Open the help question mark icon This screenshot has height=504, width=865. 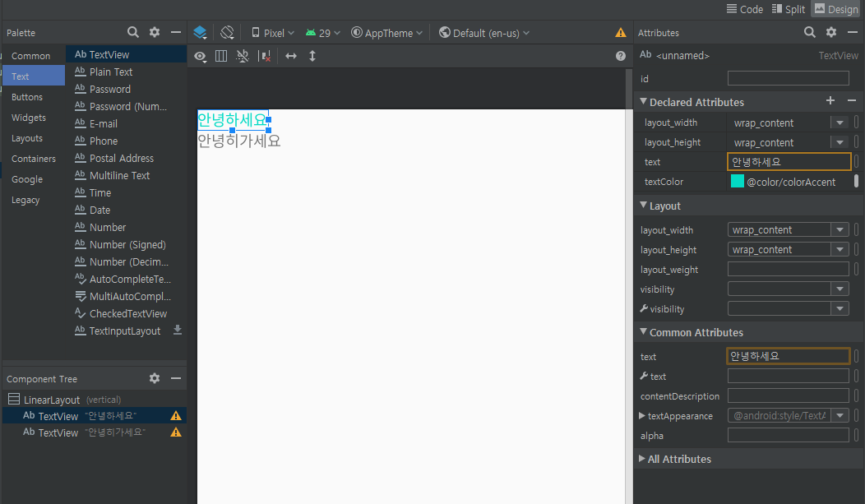(621, 56)
